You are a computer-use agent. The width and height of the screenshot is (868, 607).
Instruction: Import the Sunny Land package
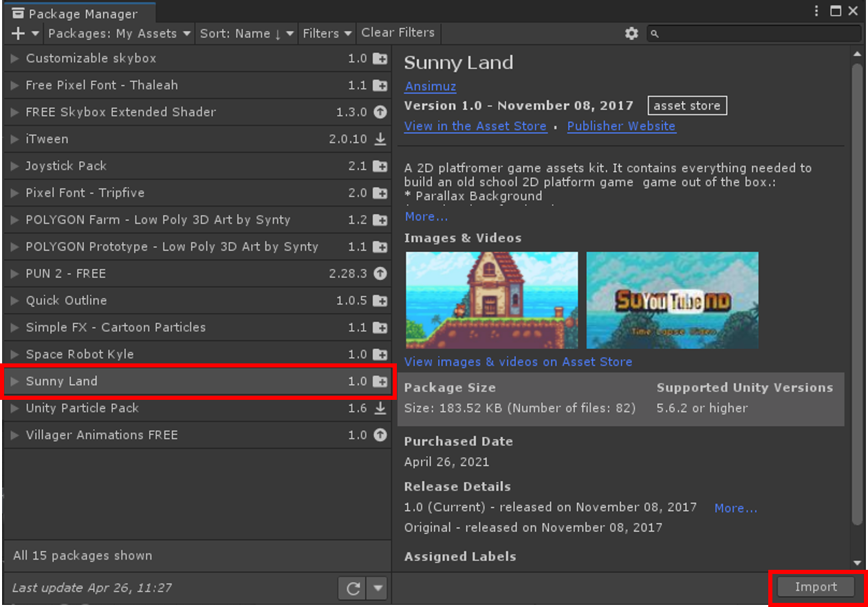[x=816, y=587]
